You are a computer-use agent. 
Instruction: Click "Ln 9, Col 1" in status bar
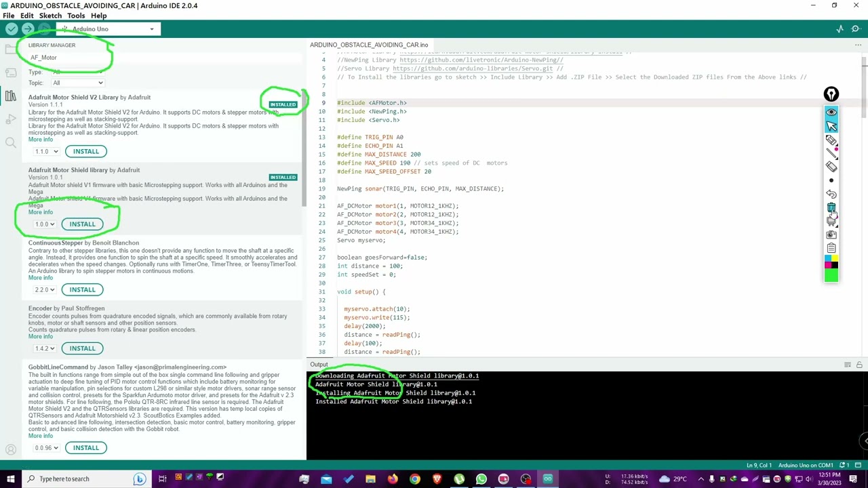(760, 466)
